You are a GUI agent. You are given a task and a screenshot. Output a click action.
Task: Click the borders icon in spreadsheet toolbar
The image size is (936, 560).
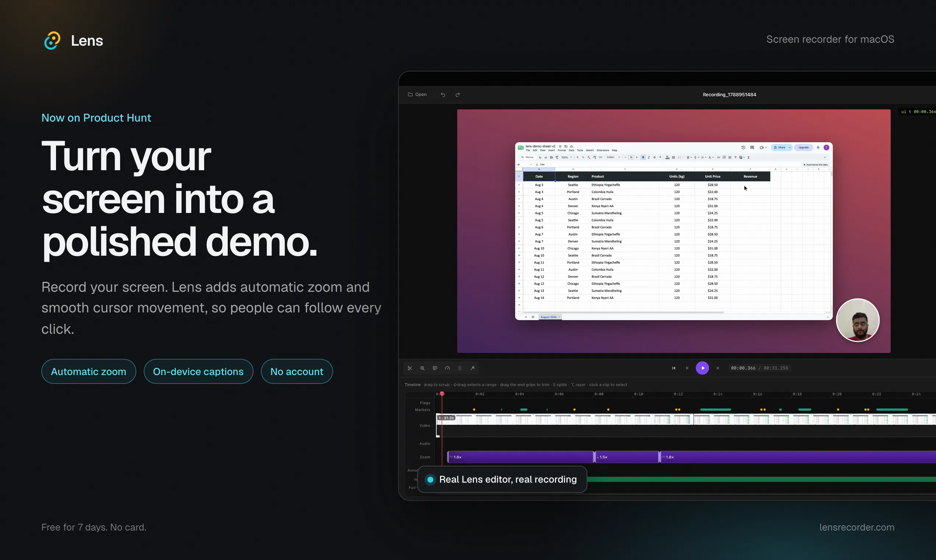[673, 157]
